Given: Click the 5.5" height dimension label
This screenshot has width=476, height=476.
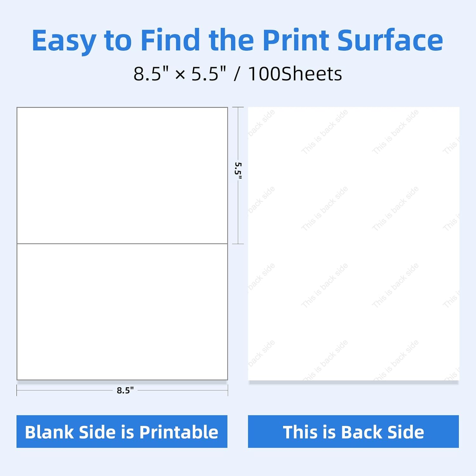Looking at the screenshot, I should click(x=238, y=170).
